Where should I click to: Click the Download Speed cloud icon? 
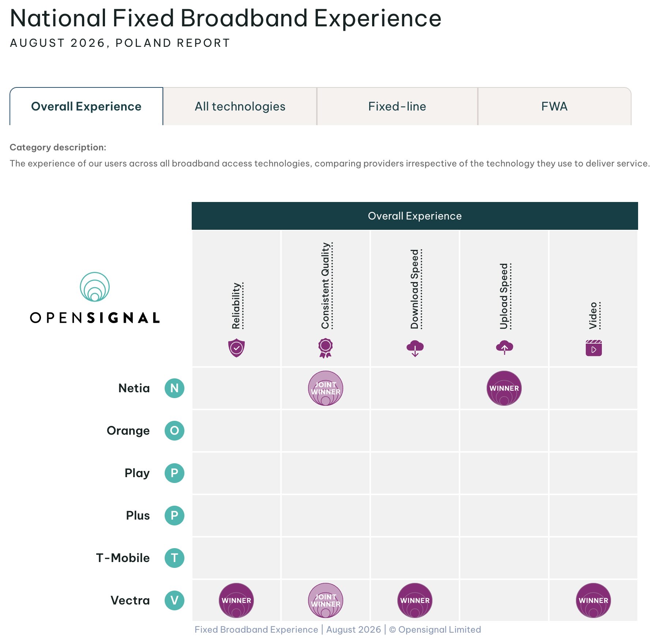click(x=415, y=348)
